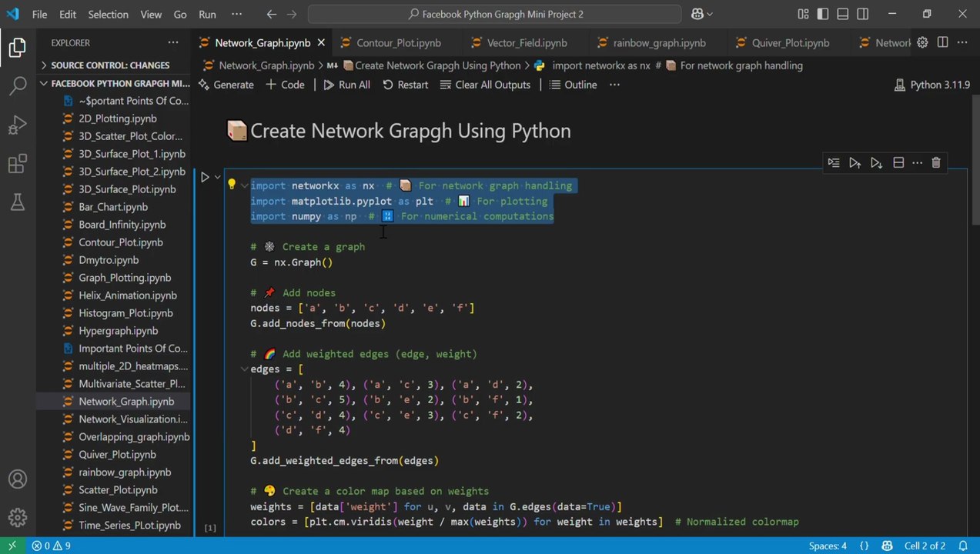Viewport: 980px width, 554px height.
Task: Open the Run menu
Action: (207, 14)
